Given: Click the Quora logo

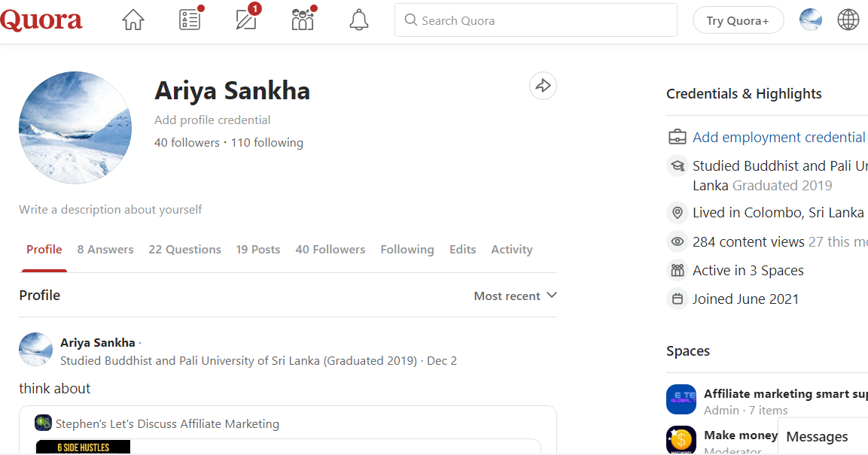Looking at the screenshot, I should pyautogui.click(x=41, y=20).
